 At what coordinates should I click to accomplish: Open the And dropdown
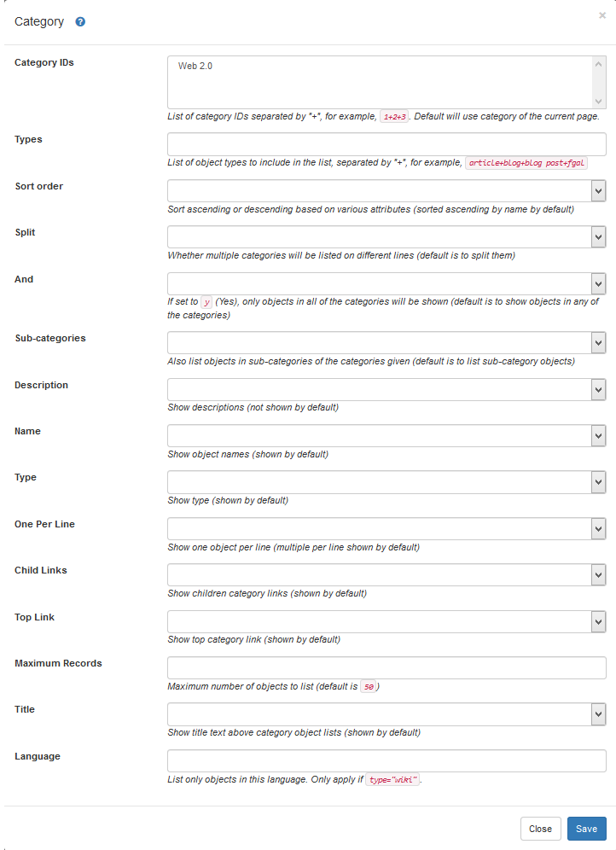(x=386, y=283)
